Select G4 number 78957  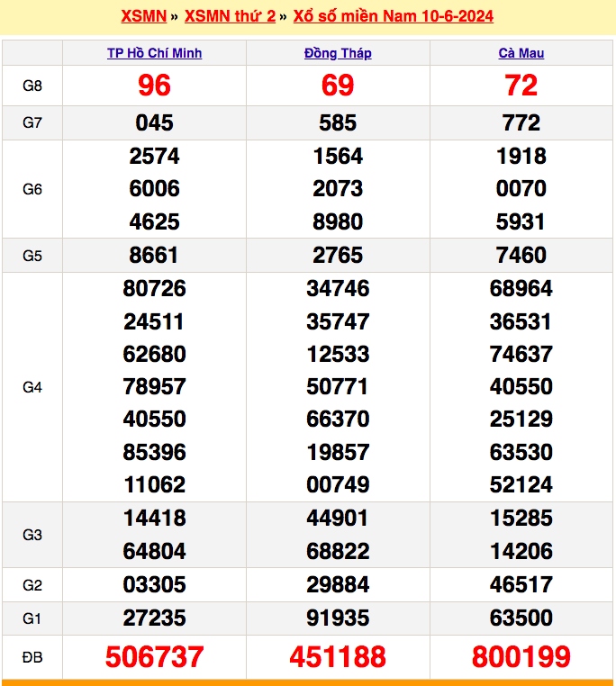(154, 387)
